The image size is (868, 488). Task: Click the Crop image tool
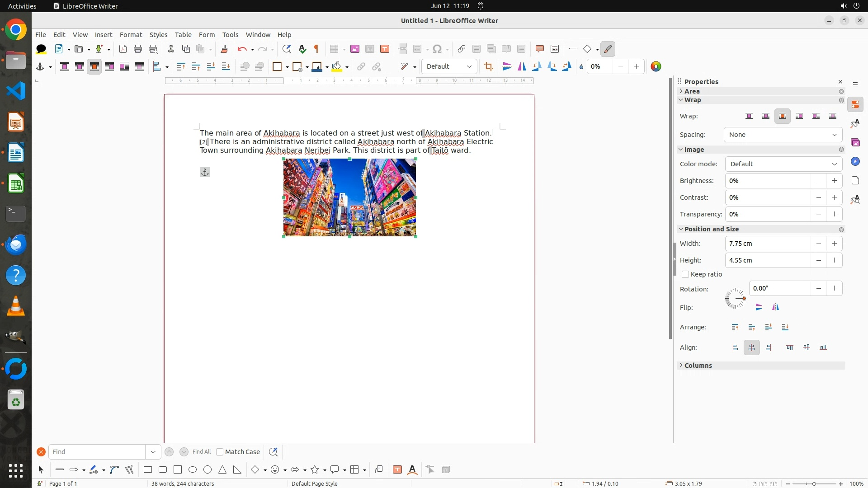coord(488,67)
